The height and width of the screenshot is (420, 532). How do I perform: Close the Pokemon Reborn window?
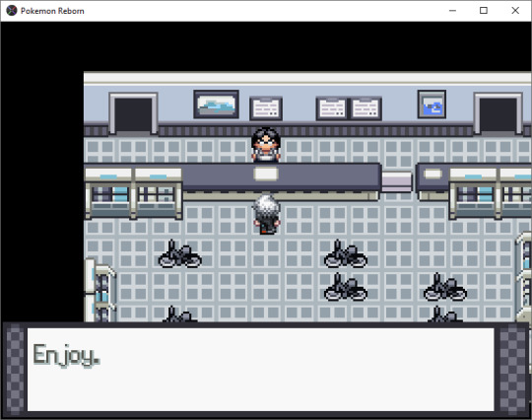click(x=515, y=11)
